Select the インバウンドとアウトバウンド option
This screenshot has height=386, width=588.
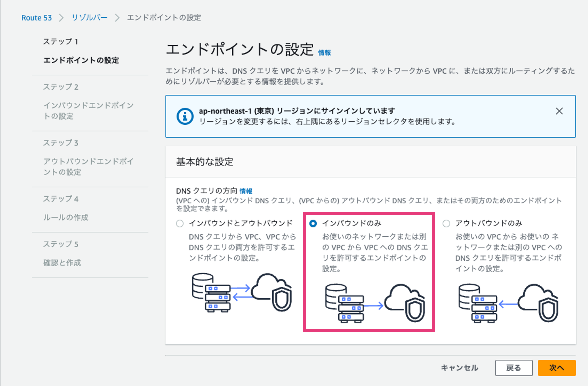point(179,223)
